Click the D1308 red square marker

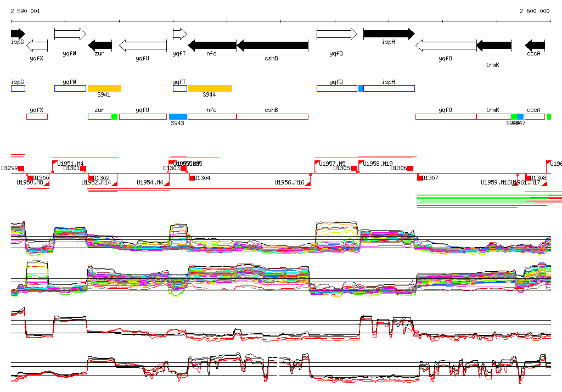[x=528, y=178]
